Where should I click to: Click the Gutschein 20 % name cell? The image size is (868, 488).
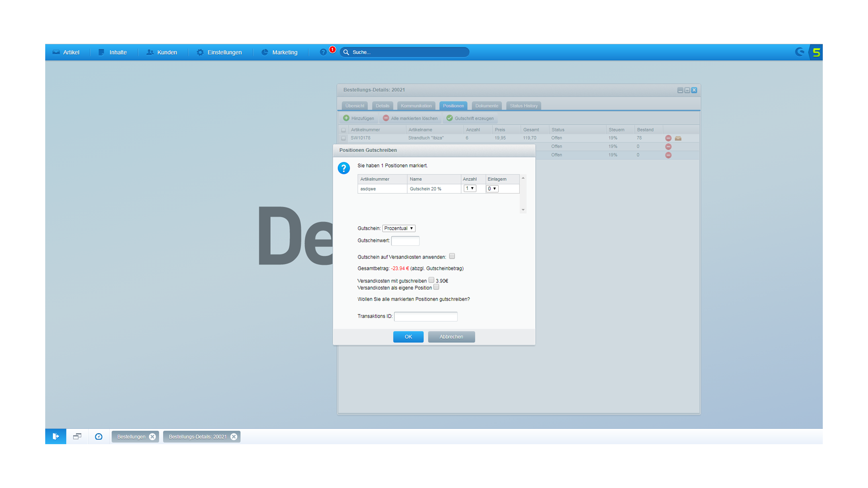(434, 189)
